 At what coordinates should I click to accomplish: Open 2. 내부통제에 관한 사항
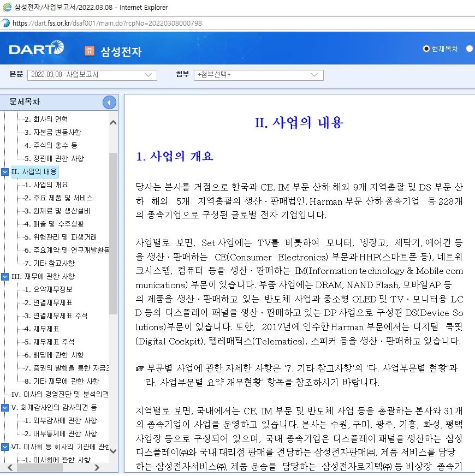pyautogui.click(x=61, y=433)
